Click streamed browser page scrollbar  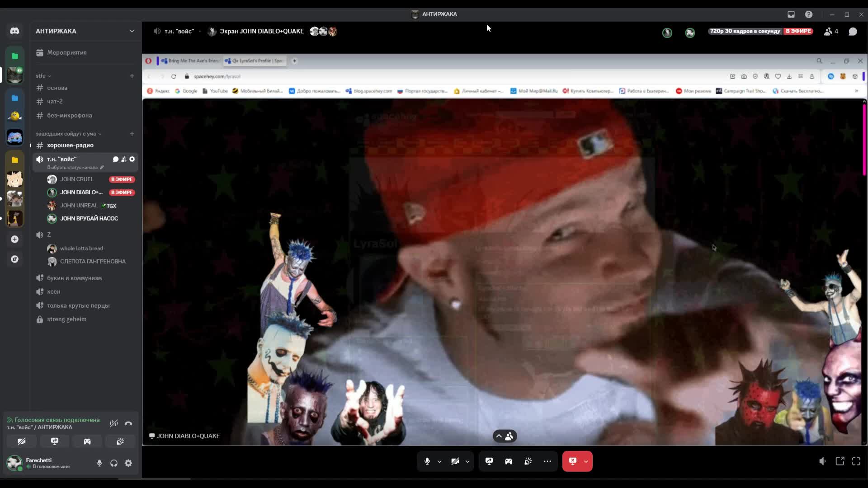point(864,140)
